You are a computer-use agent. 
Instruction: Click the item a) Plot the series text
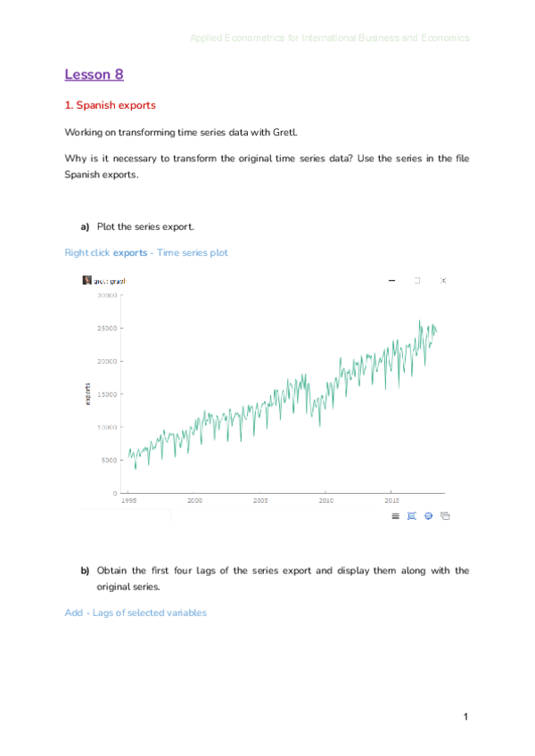pyautogui.click(x=144, y=227)
